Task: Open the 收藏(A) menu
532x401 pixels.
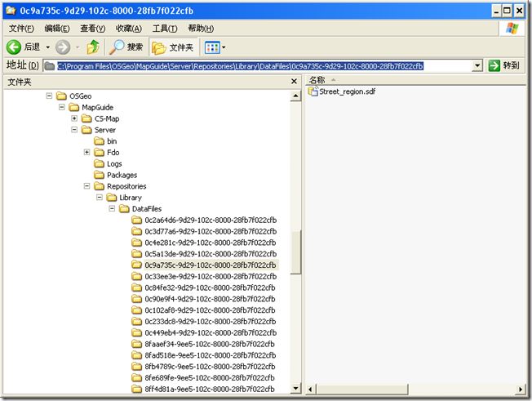Action: coord(129,29)
